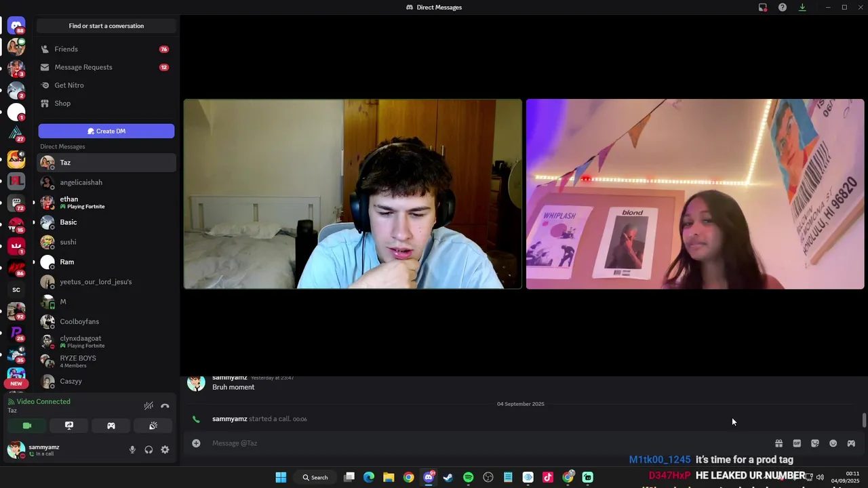Open Message Requests
The width and height of the screenshot is (868, 488).
coord(106,67)
